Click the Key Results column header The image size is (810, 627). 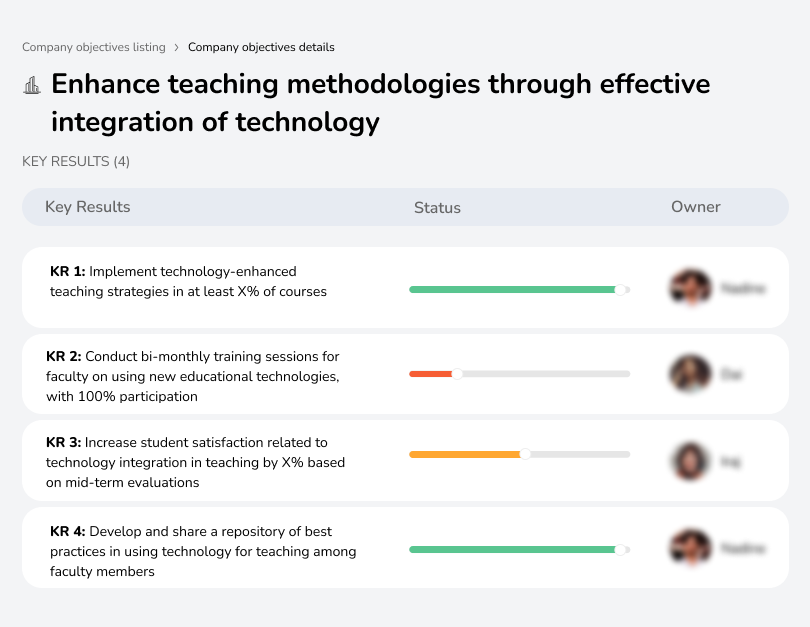pos(88,207)
